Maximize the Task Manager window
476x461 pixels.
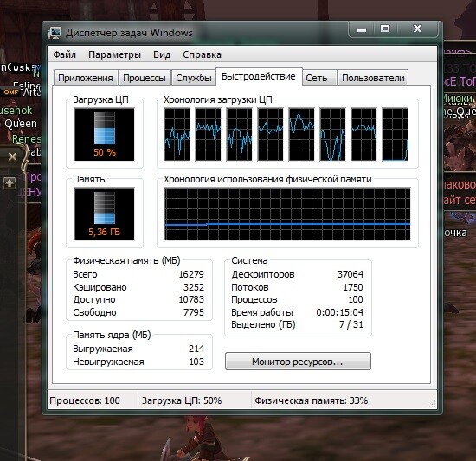[x=385, y=29]
